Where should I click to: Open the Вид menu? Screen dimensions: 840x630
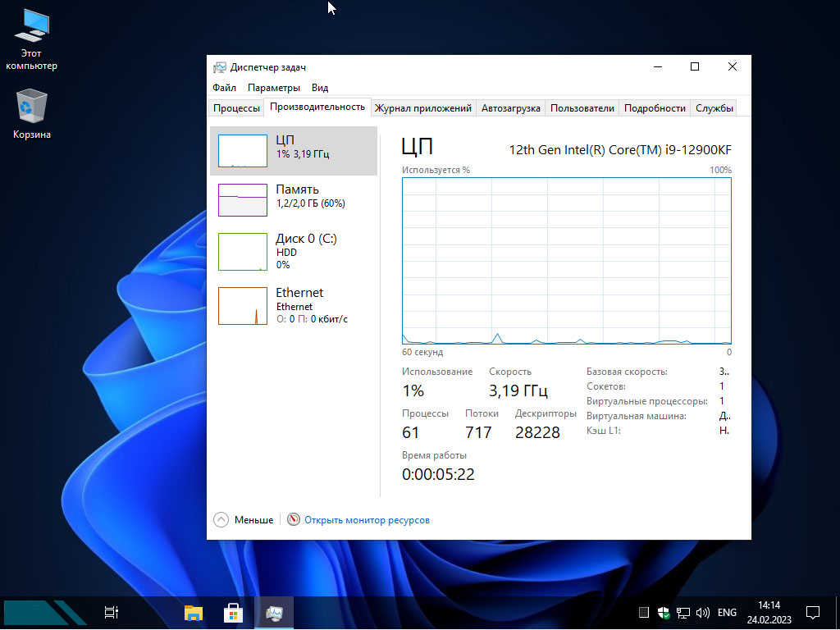(320, 88)
